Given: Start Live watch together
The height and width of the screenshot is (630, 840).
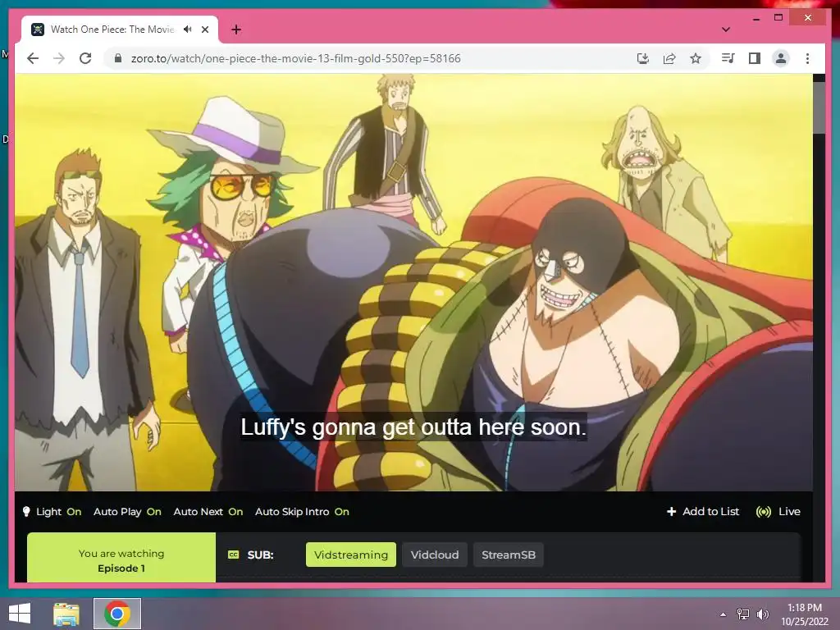Looking at the screenshot, I should [778, 512].
